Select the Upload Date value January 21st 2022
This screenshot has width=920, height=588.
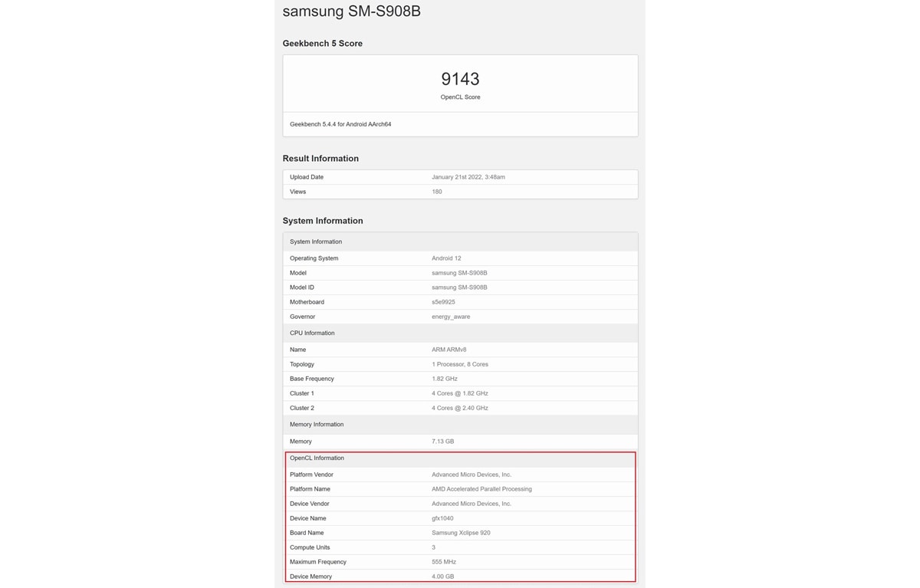pyautogui.click(x=468, y=177)
